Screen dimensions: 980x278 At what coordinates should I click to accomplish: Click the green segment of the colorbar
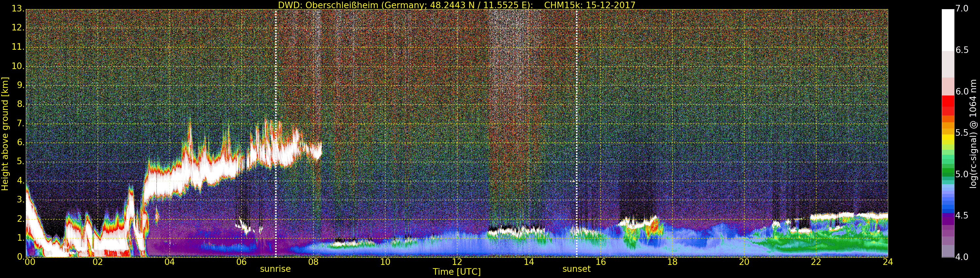coord(948,172)
